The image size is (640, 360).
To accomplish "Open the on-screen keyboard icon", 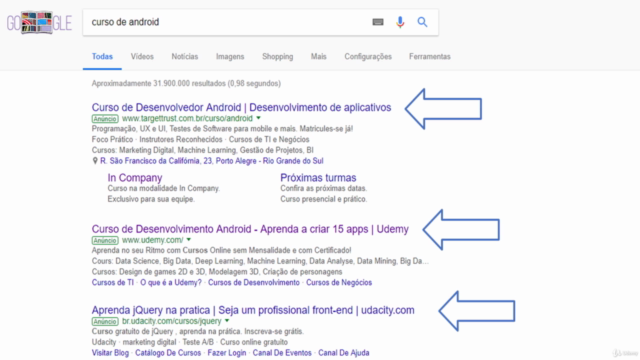I will (x=378, y=22).
